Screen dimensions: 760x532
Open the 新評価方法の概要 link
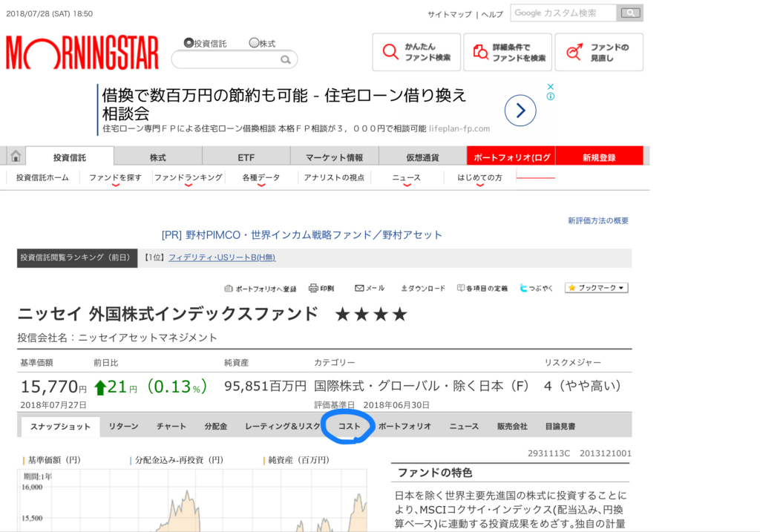click(x=598, y=220)
